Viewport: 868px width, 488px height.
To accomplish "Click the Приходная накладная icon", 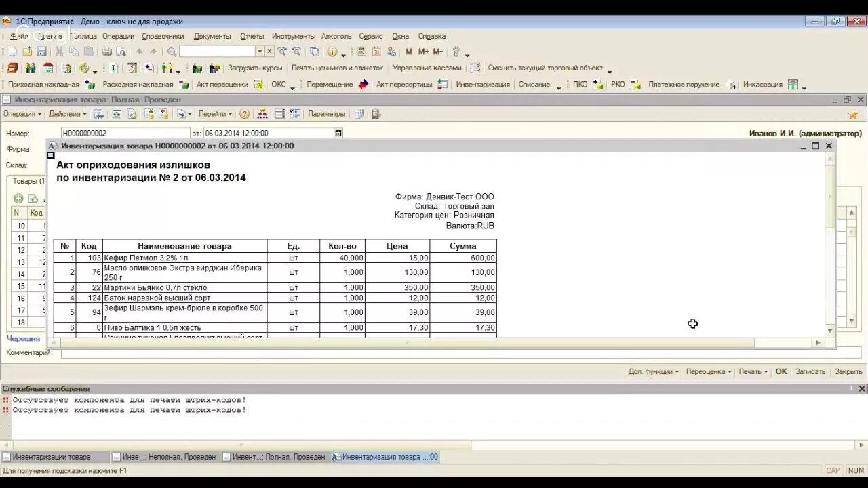I will click(88, 85).
